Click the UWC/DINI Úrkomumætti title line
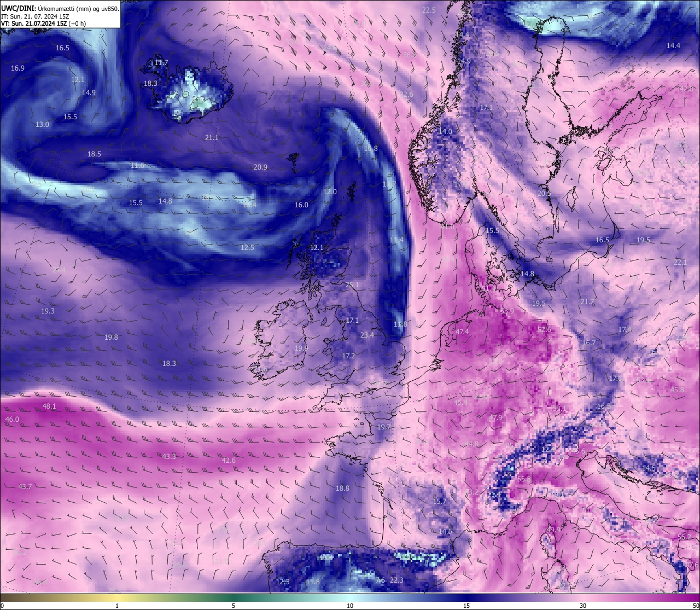Screen dimensions: 700x610 pyautogui.click(x=60, y=9)
